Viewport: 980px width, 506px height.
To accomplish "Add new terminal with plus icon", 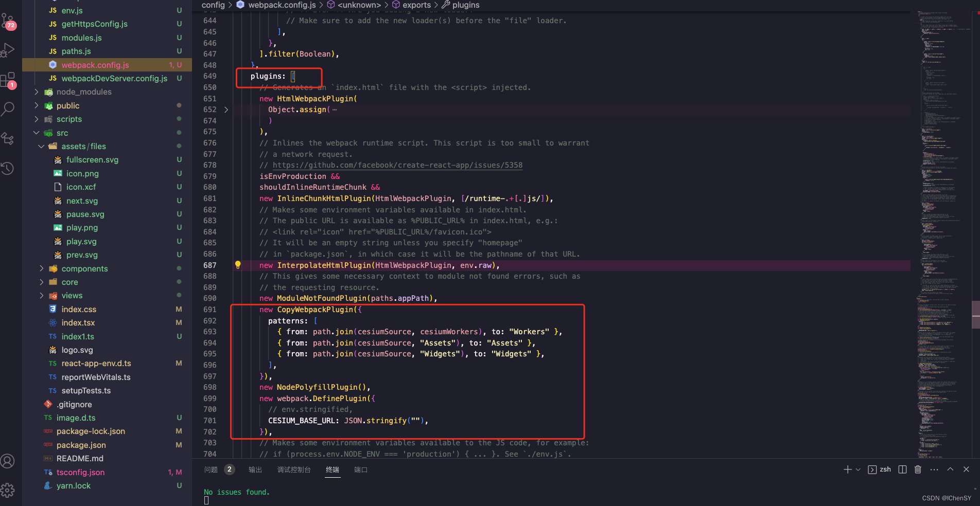I will click(x=847, y=469).
